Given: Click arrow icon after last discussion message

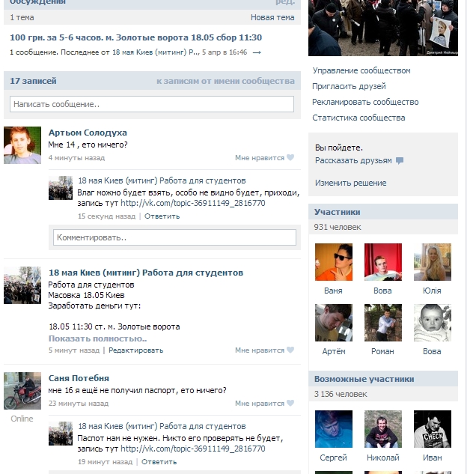Looking at the screenshot, I should (x=257, y=52).
